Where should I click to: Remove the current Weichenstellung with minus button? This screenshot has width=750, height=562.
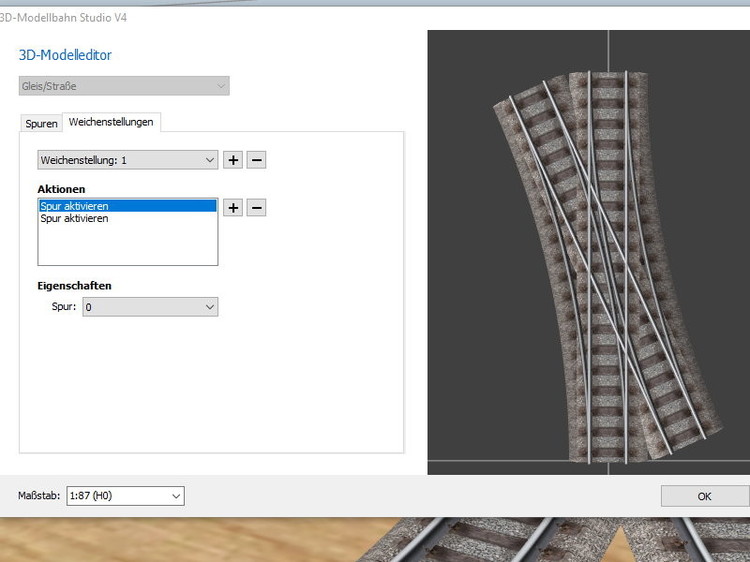(x=256, y=160)
